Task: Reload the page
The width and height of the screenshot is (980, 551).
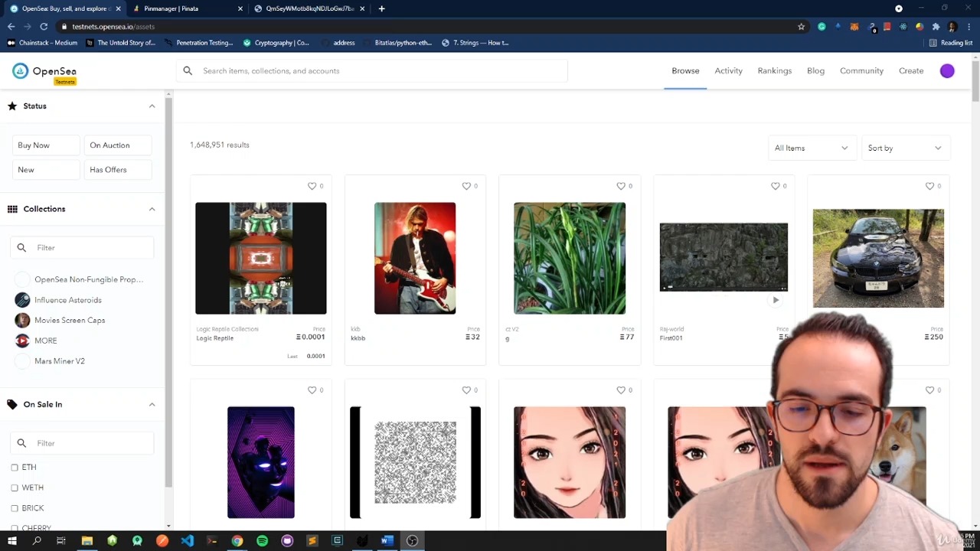Action: coord(44,27)
